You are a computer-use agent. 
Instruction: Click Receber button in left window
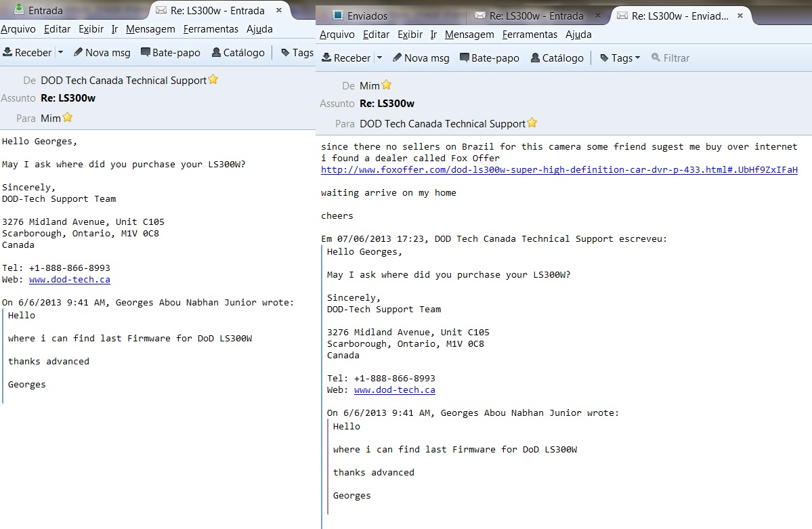pyautogui.click(x=27, y=52)
